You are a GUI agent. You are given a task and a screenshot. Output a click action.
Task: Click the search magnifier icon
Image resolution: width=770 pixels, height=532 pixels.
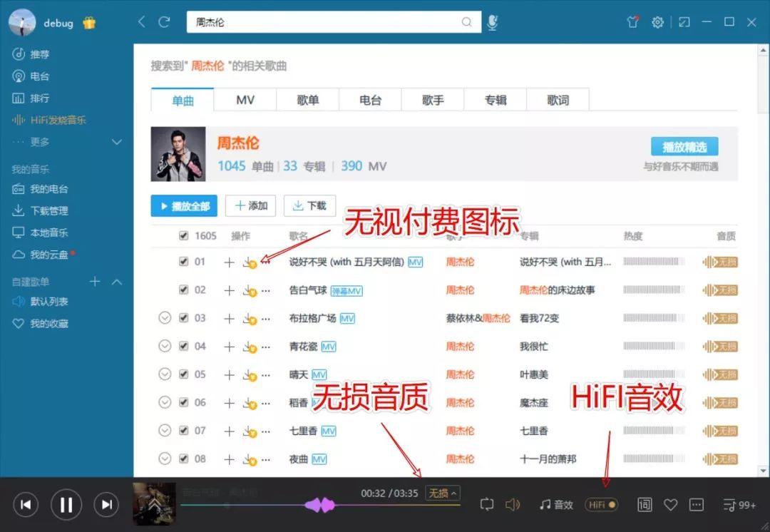(x=466, y=22)
